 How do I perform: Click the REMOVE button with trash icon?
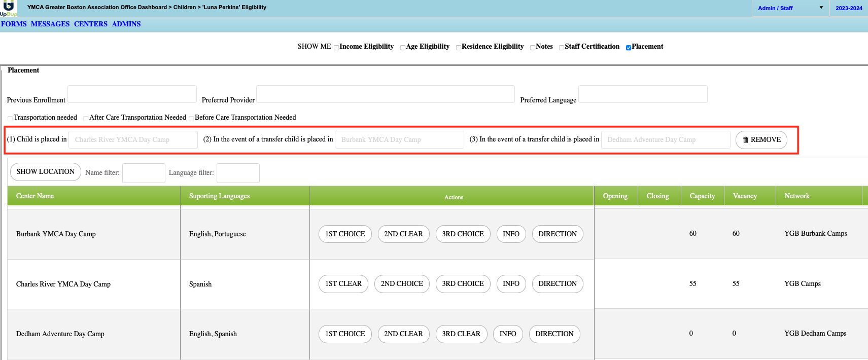pyautogui.click(x=761, y=140)
